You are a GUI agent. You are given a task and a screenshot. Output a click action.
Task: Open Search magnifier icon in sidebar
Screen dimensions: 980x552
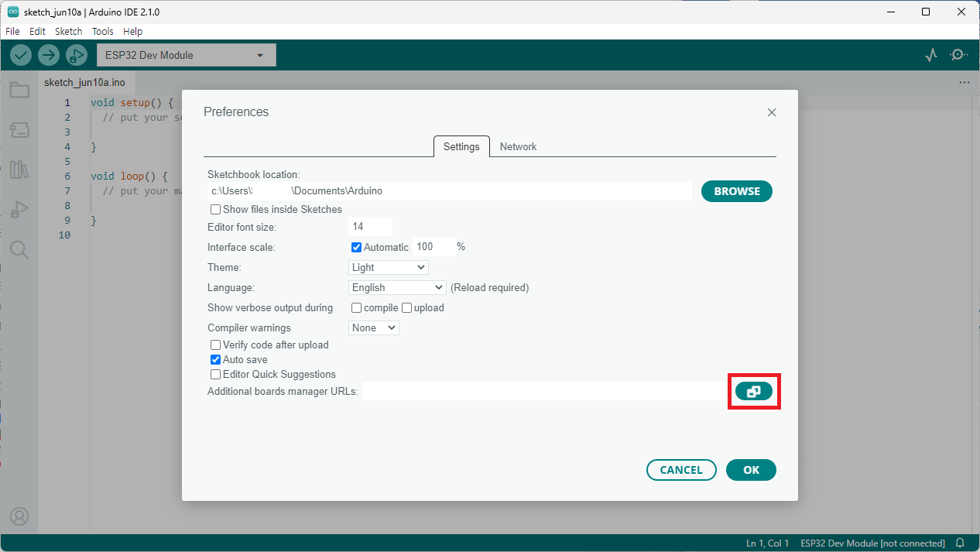[19, 249]
